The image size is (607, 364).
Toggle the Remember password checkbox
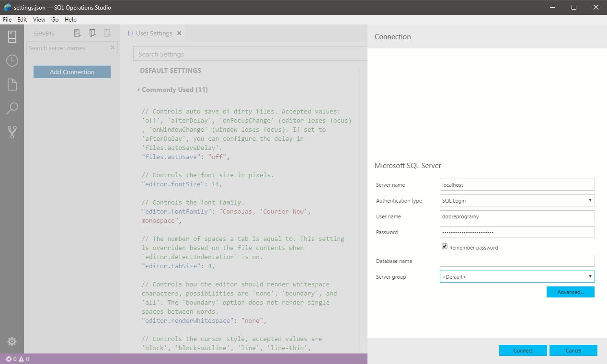point(445,247)
